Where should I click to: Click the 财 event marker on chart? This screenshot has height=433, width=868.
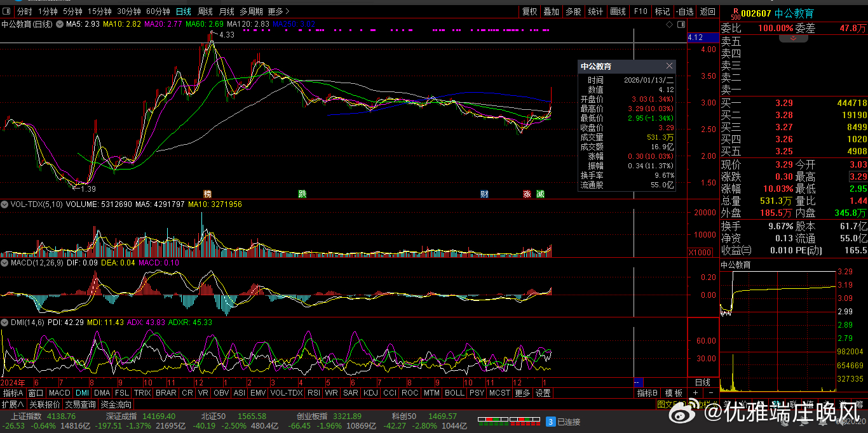(x=484, y=194)
